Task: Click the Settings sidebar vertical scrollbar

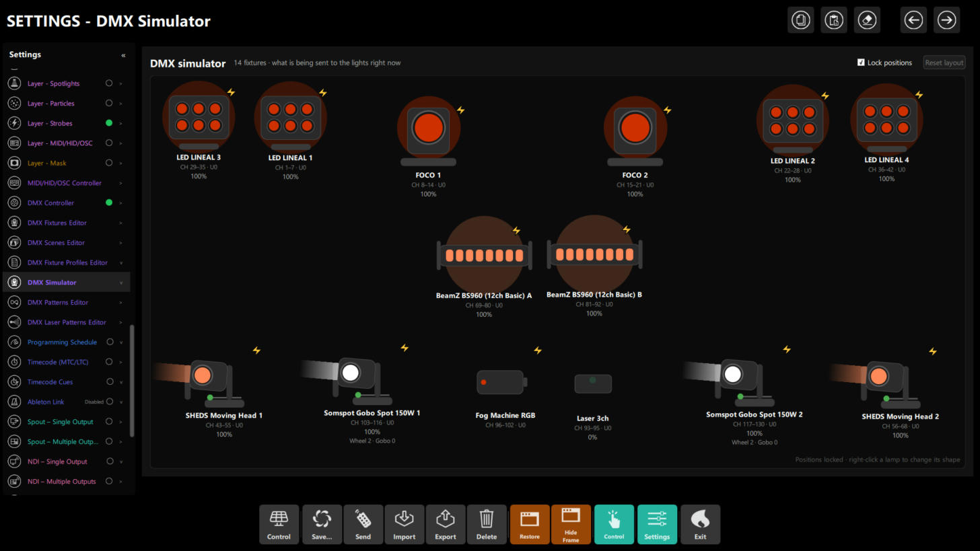Action: coord(132,381)
